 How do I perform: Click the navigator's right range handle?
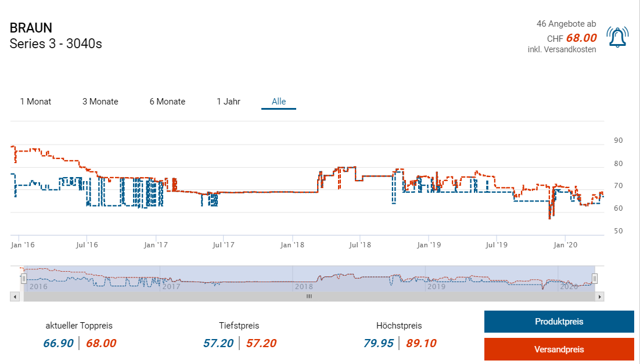(x=595, y=279)
